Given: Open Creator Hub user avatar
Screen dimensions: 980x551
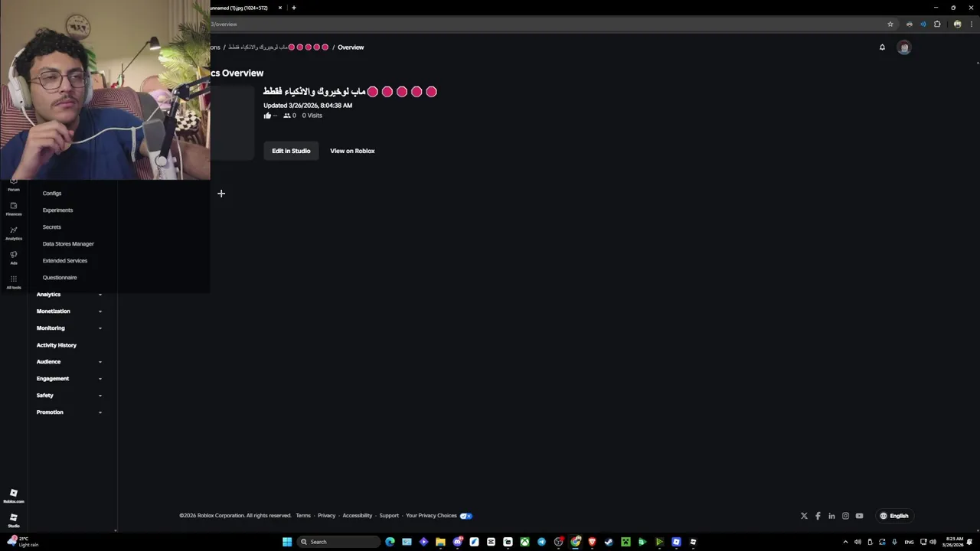Looking at the screenshot, I should point(904,47).
